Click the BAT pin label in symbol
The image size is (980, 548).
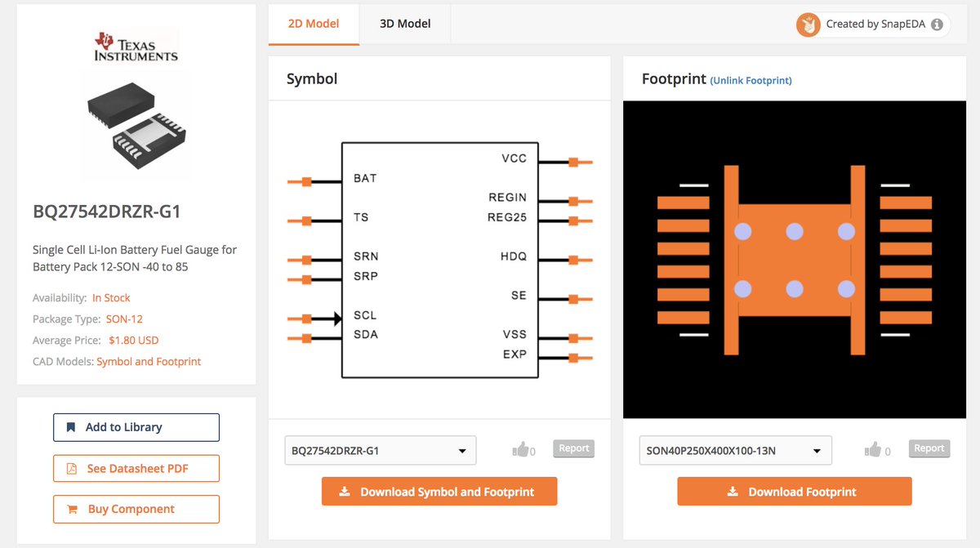[x=365, y=178]
